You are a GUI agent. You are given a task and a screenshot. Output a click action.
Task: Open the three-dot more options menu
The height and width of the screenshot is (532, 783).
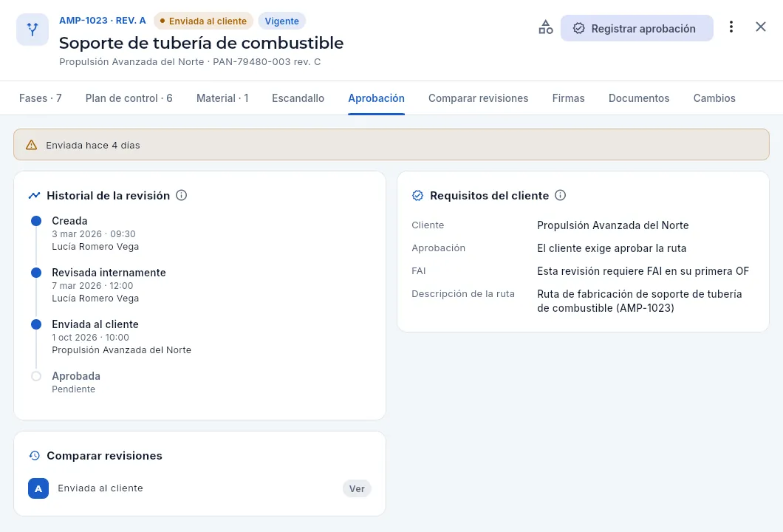click(x=731, y=27)
